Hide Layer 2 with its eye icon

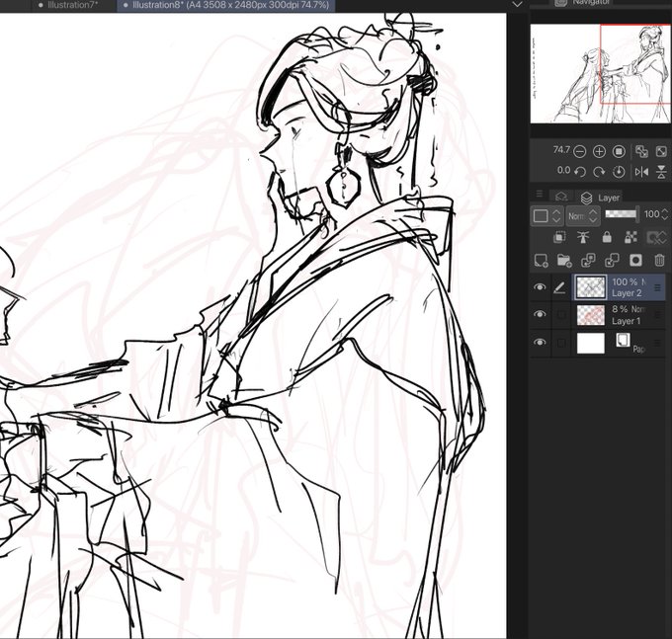540,287
